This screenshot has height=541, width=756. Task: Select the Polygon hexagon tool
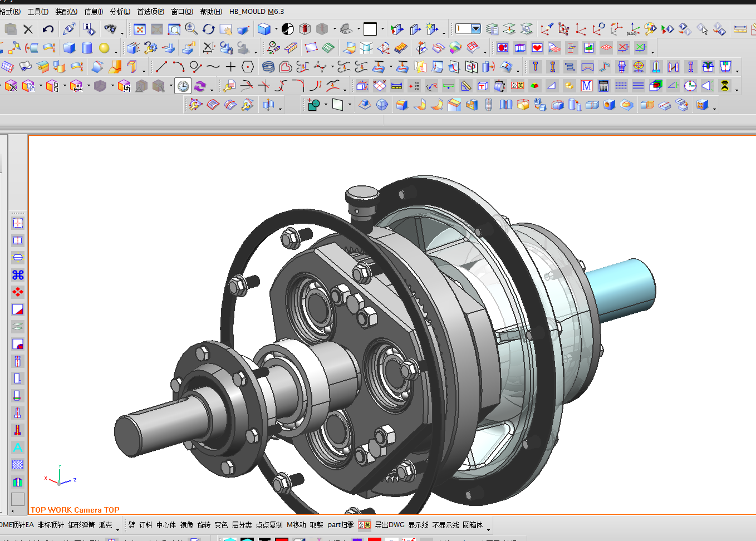pos(248,67)
